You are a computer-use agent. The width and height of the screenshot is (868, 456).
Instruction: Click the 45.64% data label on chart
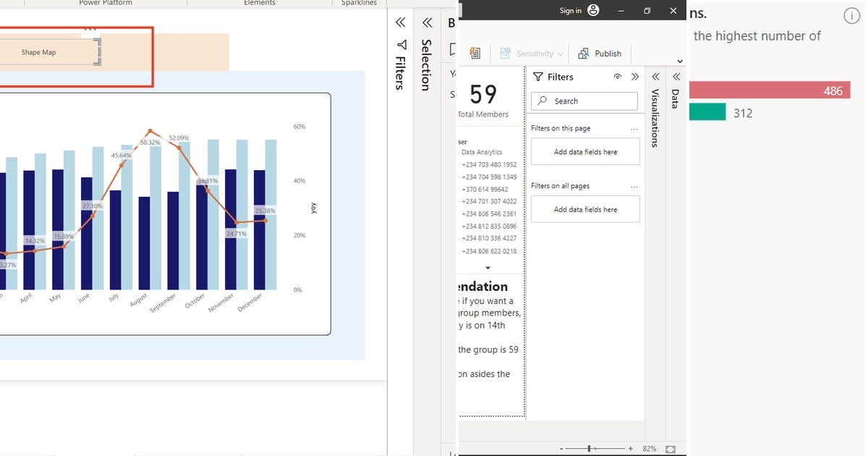122,156
